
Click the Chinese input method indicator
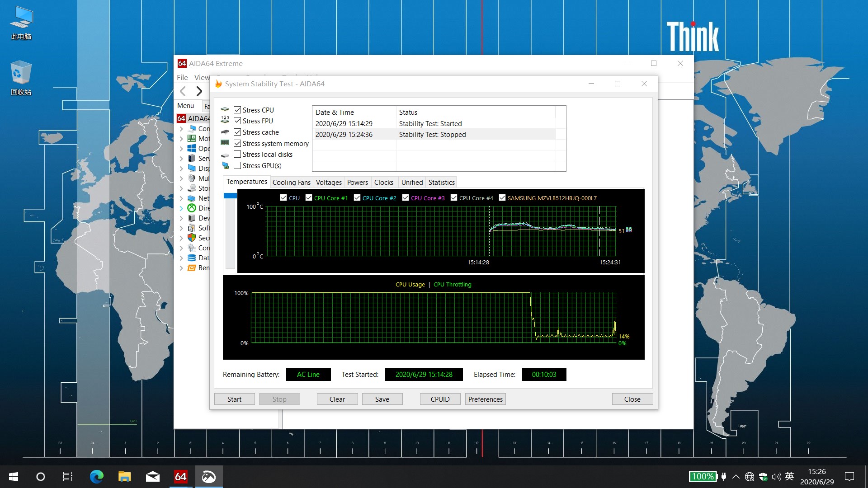click(x=789, y=476)
